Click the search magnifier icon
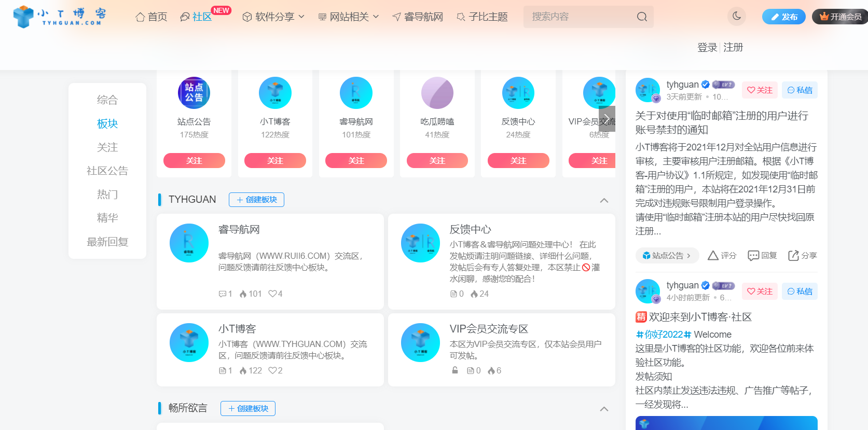 coord(642,17)
